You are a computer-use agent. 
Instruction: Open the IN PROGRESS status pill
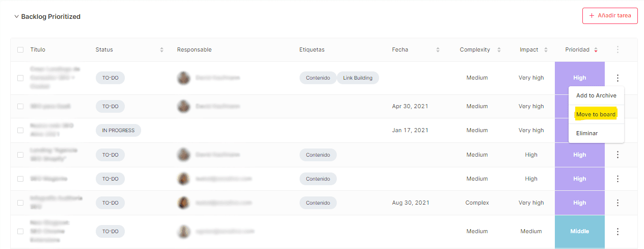(x=118, y=130)
